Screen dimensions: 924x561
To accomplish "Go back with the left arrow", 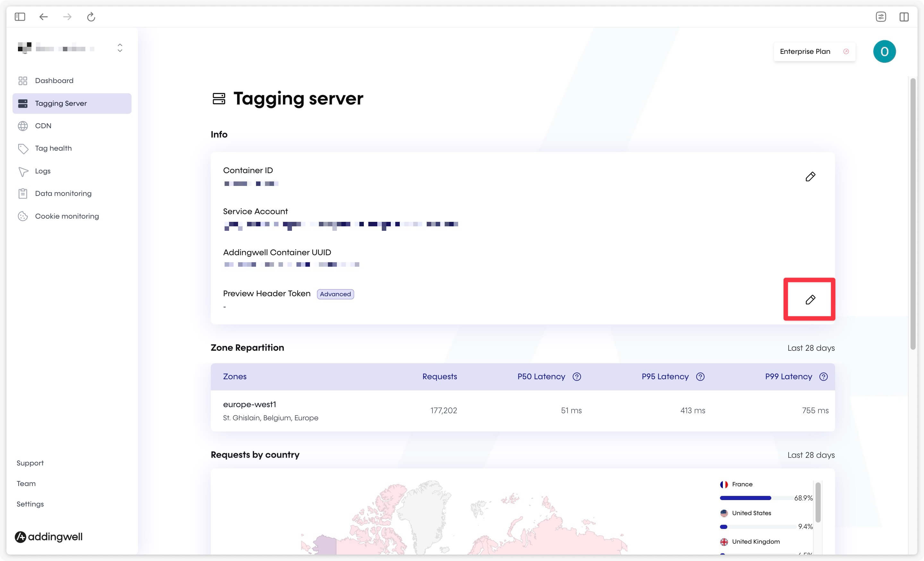I will point(44,17).
